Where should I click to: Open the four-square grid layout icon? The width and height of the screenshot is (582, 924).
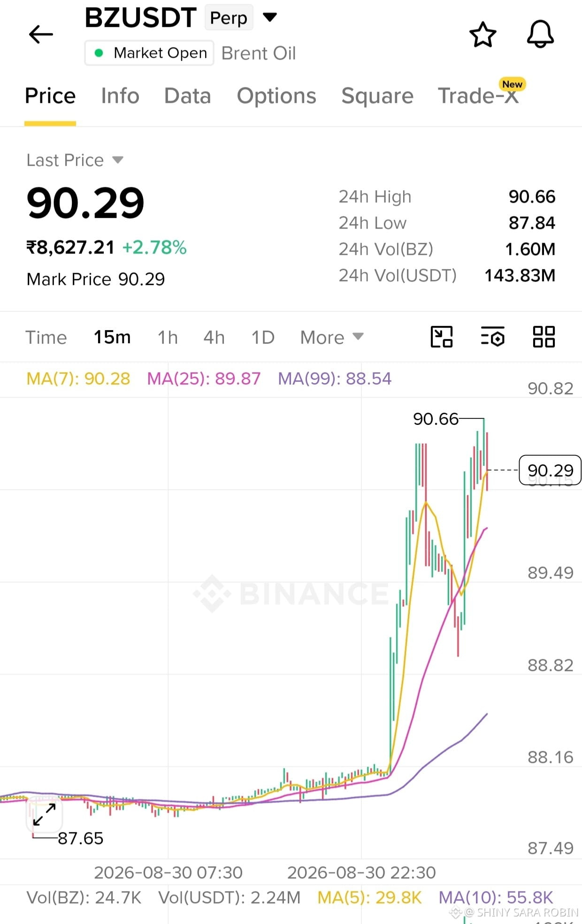[544, 337]
